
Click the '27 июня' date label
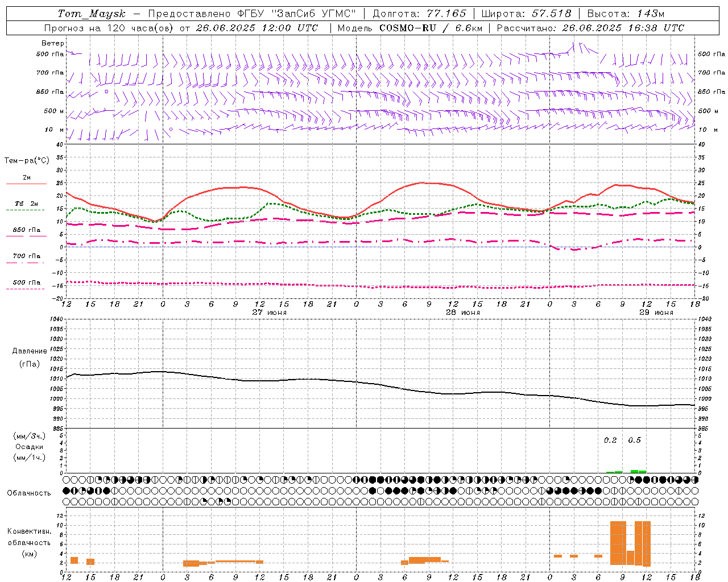click(x=270, y=313)
